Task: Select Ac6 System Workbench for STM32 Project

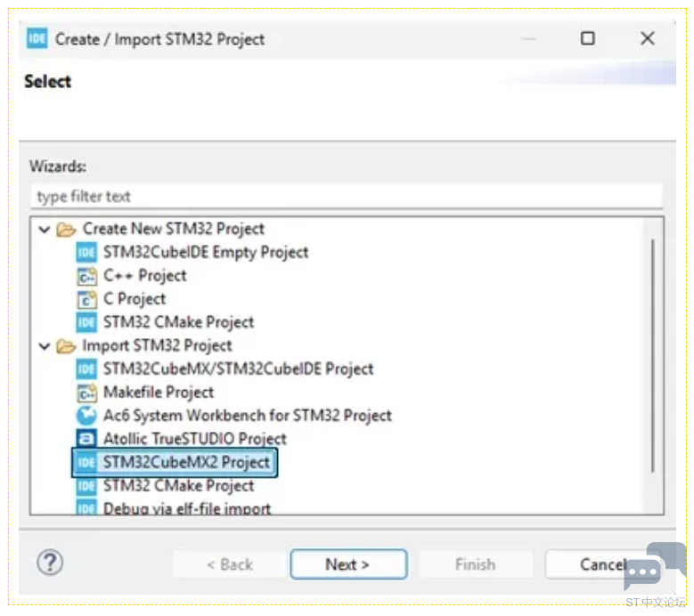Action: [x=248, y=416]
